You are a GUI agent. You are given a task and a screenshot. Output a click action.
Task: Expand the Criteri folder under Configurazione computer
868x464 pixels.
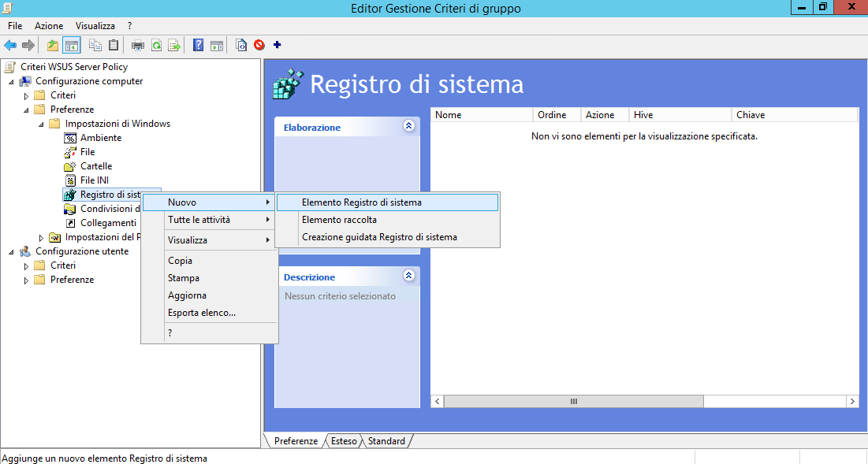click(x=26, y=95)
